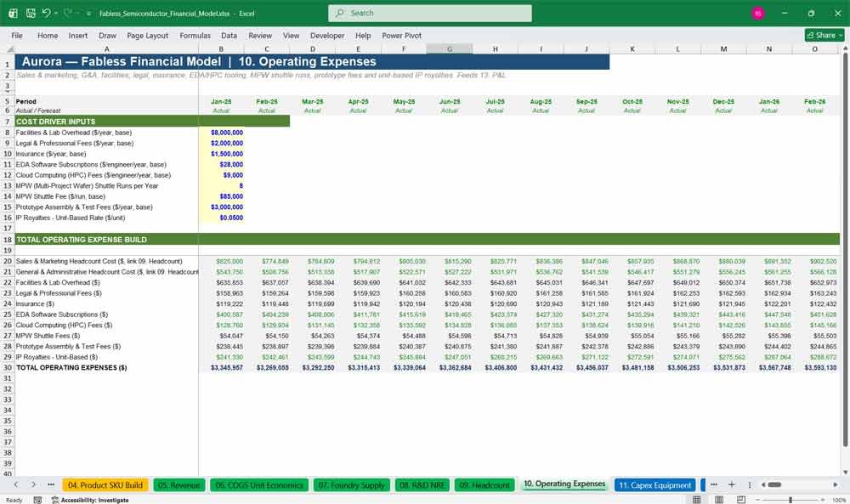Click the macro recording status bar icon
Image resolution: width=850 pixels, height=504 pixels.
click(x=37, y=500)
